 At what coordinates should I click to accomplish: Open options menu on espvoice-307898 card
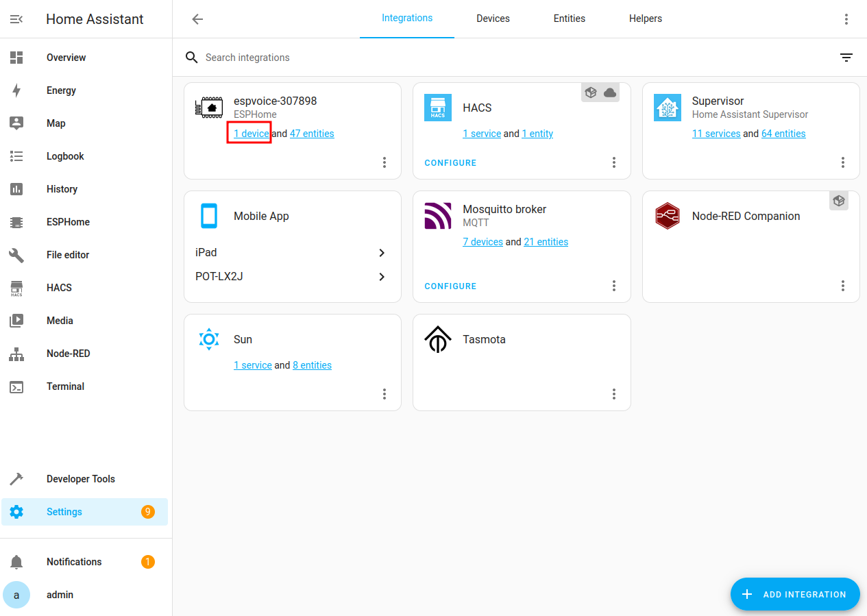[x=384, y=162]
